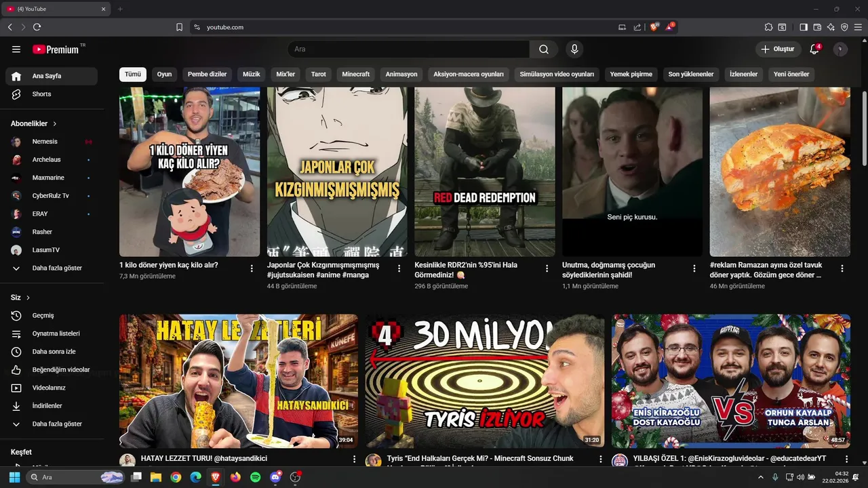Open Brave Wallet icon

coord(817,27)
